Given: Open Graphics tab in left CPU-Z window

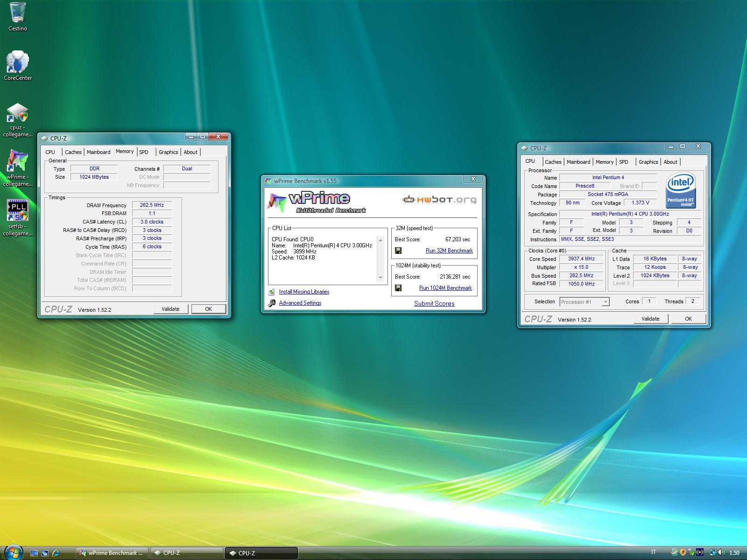Looking at the screenshot, I should (169, 152).
